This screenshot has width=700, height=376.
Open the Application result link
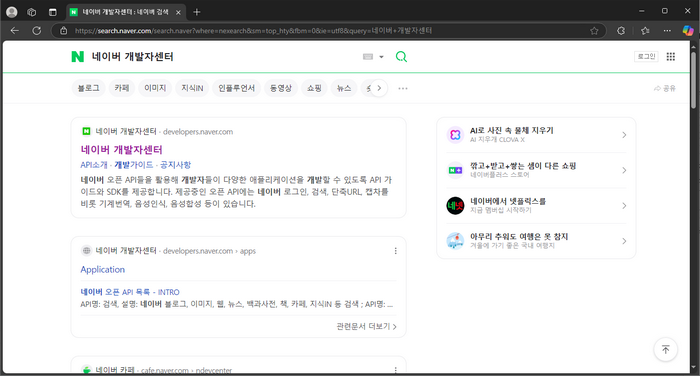[x=103, y=269]
